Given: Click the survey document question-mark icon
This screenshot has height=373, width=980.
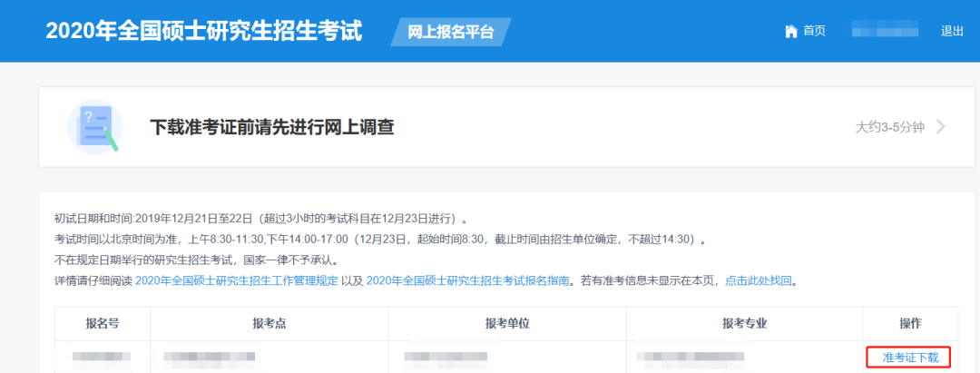Looking at the screenshot, I should coord(94,127).
